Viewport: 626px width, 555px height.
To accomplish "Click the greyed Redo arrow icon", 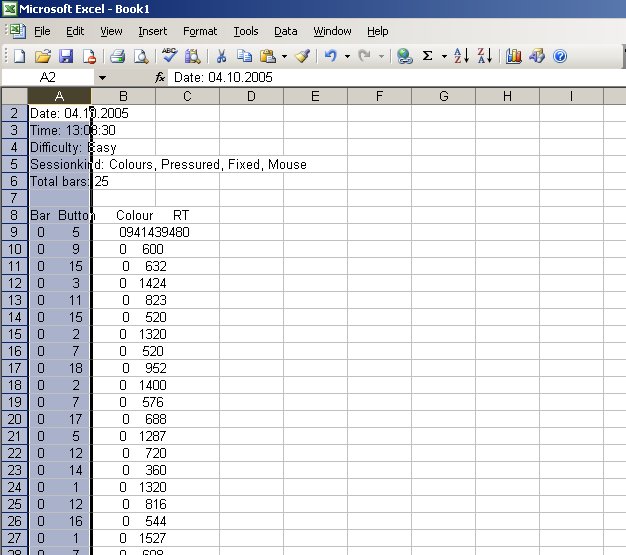I will (365, 56).
